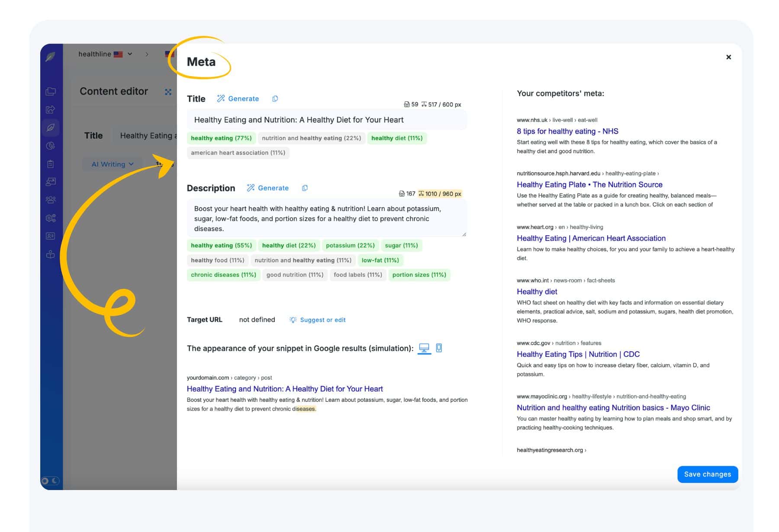Click the title character count '59'

click(415, 104)
